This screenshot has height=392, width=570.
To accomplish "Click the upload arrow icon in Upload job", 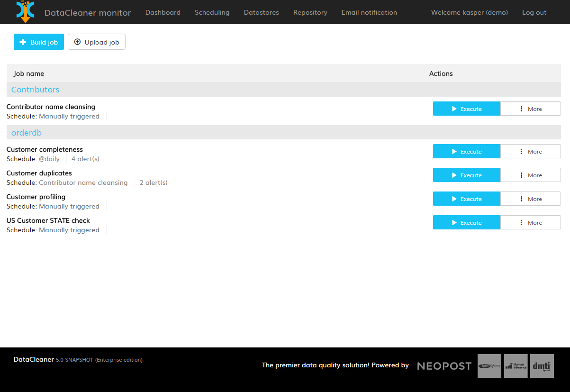I will tap(77, 42).
